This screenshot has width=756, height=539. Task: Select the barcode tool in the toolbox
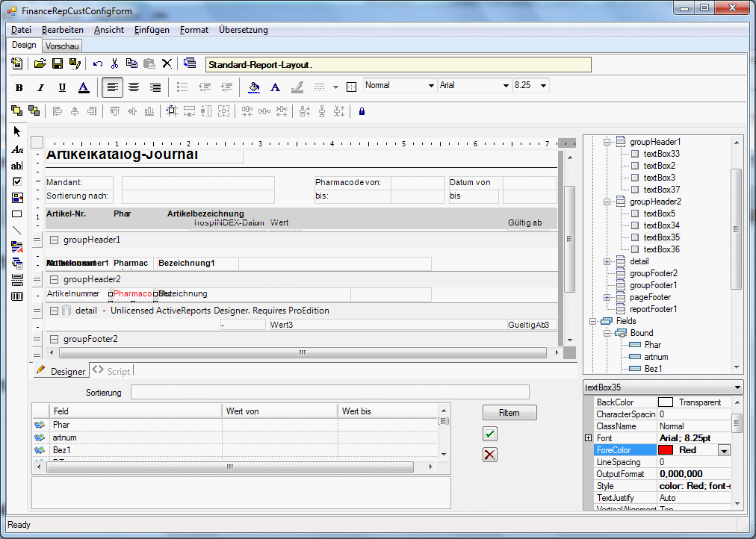pyautogui.click(x=17, y=296)
